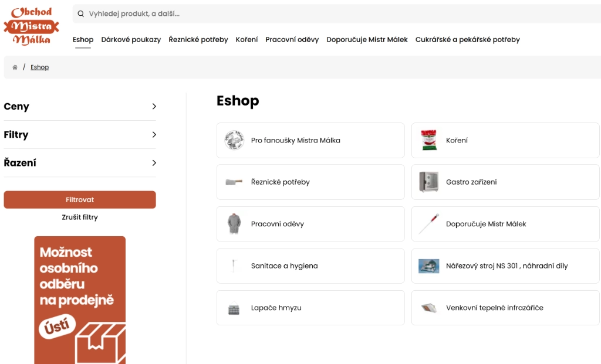Open Nářezový stroj NS 301, náhradní díly category
This screenshot has height=364, width=601.
click(x=505, y=266)
